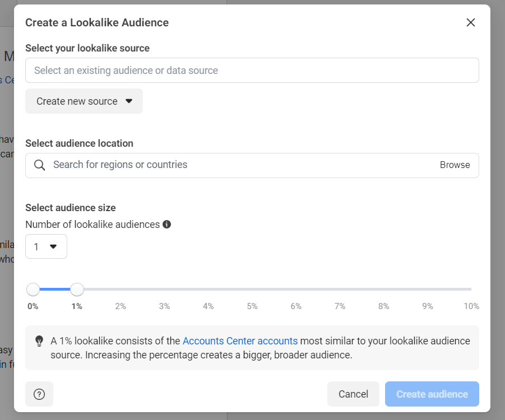The width and height of the screenshot is (505, 420).
Task: Cancel the lookalike audience creation
Action: point(353,394)
